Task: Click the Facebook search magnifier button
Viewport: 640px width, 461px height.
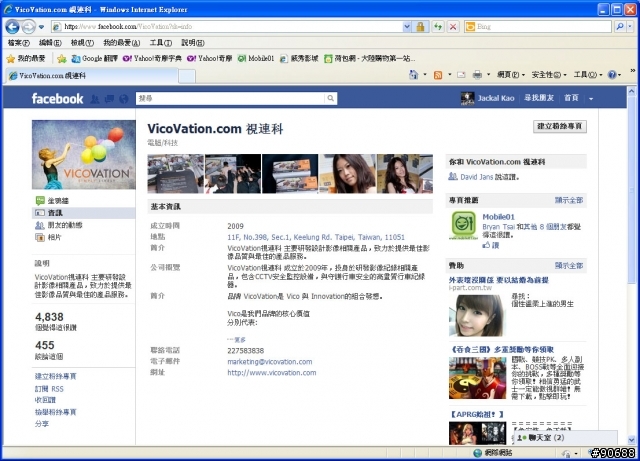Action: pos(331,98)
